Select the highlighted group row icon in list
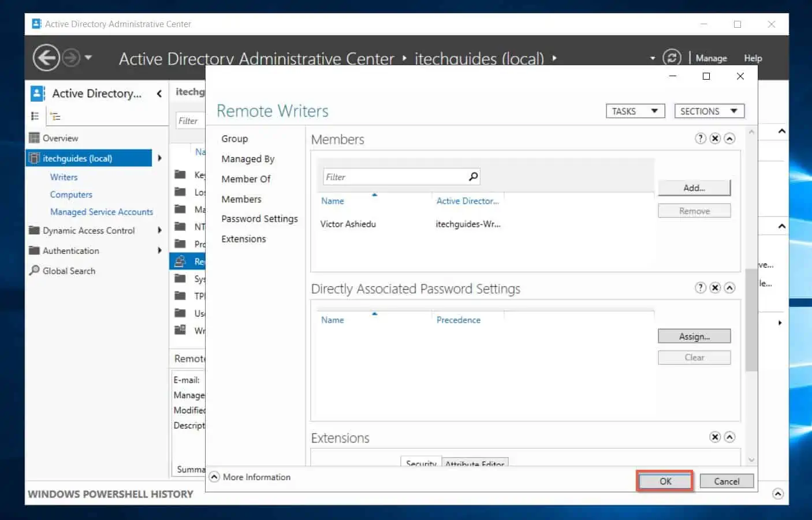This screenshot has width=812, height=520. tap(180, 261)
